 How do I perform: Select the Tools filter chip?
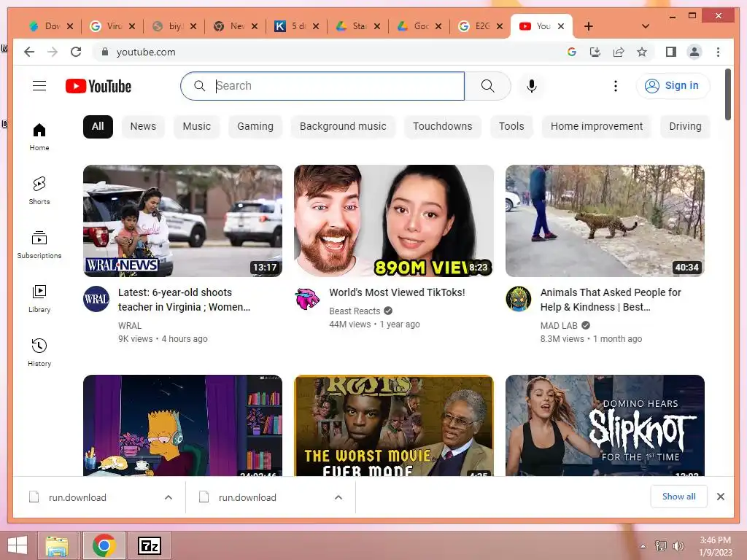pos(511,127)
